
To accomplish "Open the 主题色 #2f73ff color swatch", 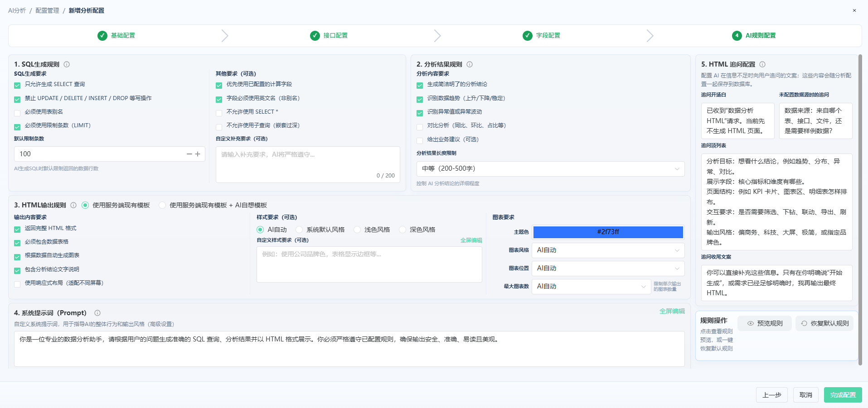I will 608,232.
